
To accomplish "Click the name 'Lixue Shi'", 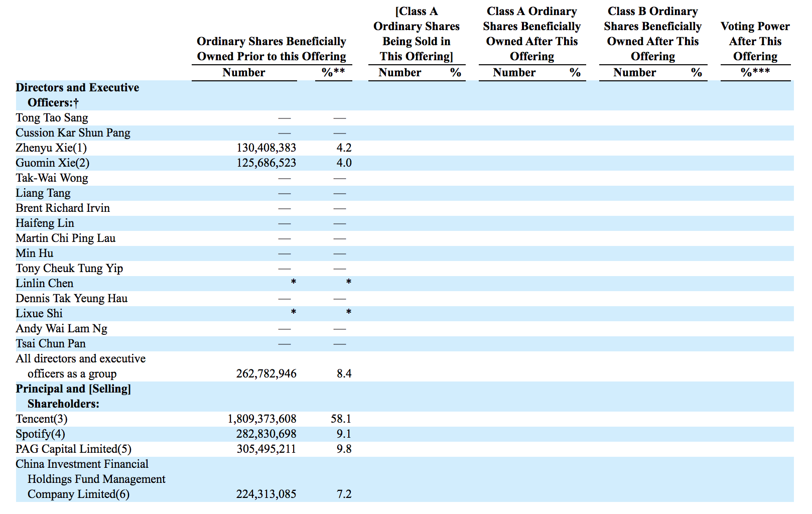I will pos(39,314).
